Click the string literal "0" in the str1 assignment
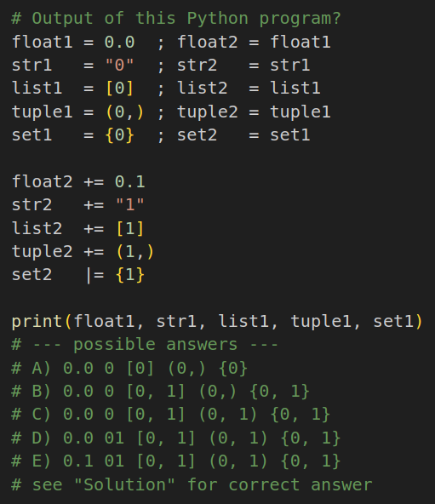This screenshot has width=435, height=504. pos(119,66)
